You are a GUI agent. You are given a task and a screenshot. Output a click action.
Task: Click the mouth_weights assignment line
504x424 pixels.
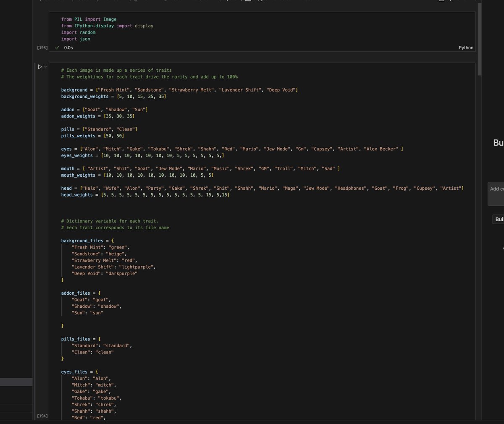(x=137, y=175)
